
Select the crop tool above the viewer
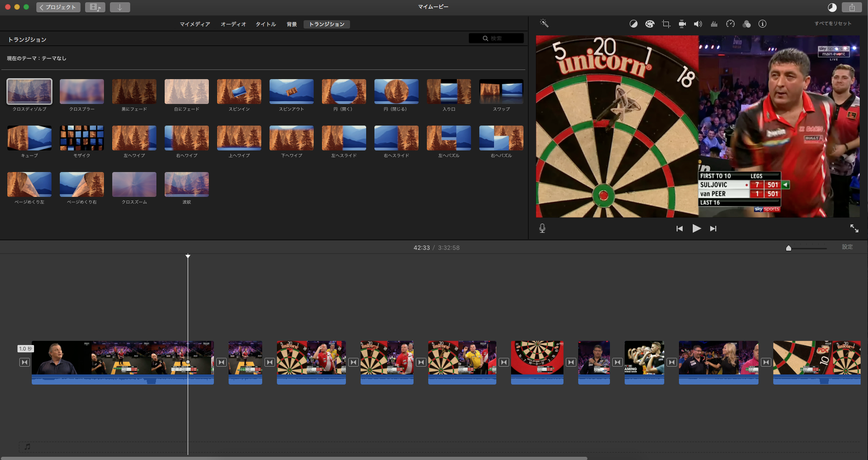tap(666, 24)
